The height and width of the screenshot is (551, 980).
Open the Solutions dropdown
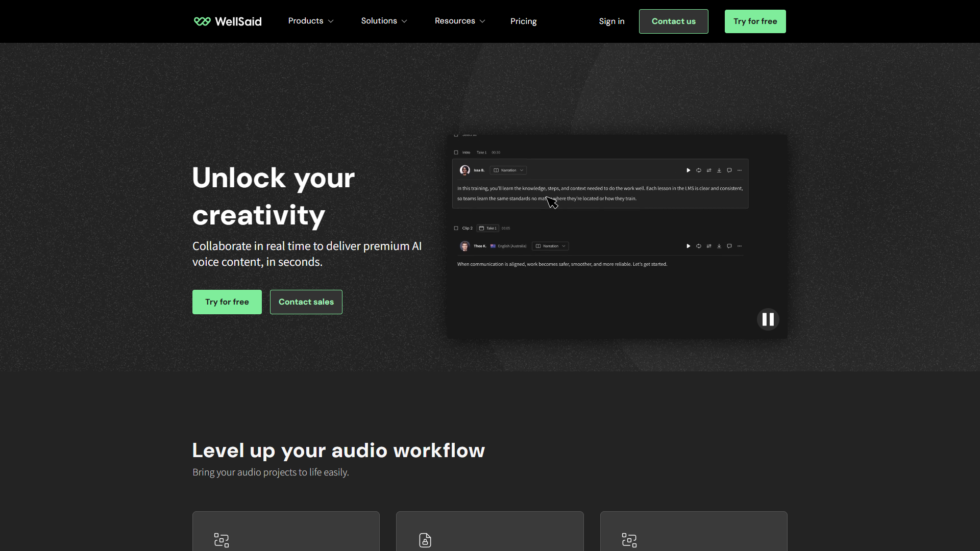tap(383, 21)
